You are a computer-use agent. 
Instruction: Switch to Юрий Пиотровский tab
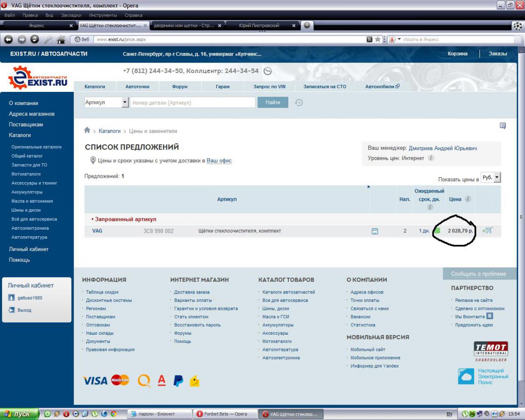259,25
